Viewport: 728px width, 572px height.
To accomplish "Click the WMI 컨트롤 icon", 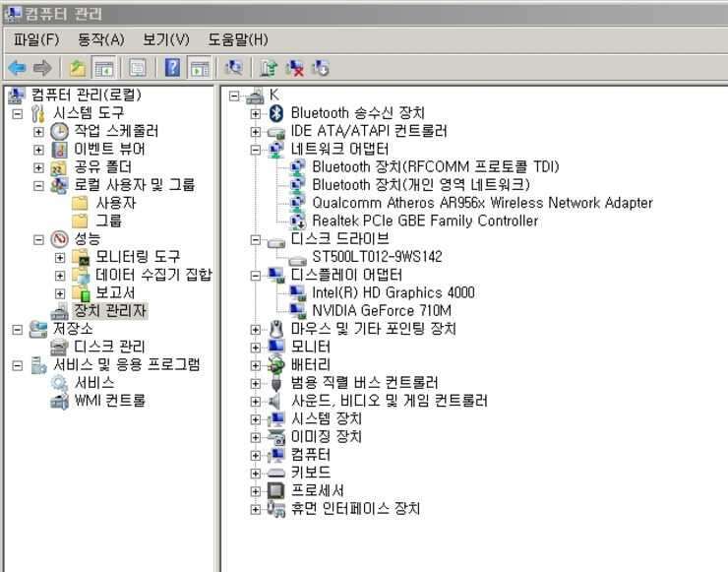I will [59, 401].
